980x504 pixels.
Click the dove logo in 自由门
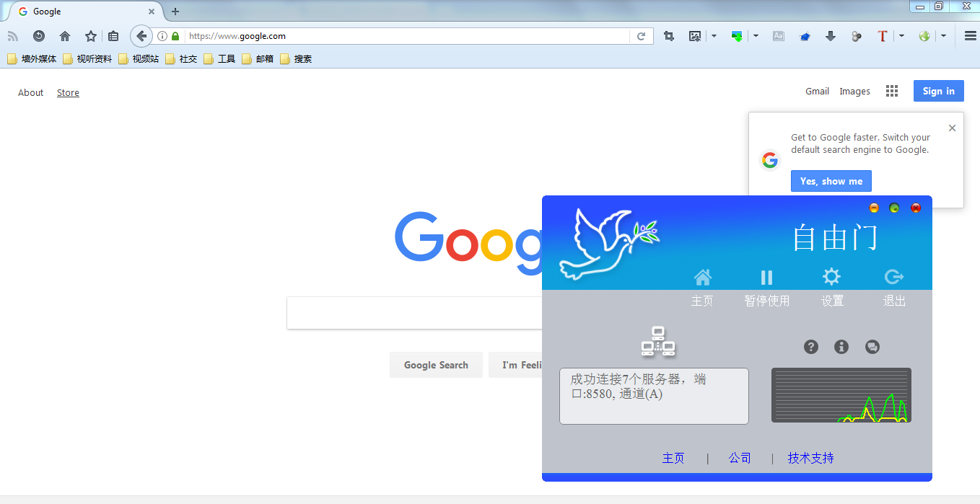tap(610, 244)
